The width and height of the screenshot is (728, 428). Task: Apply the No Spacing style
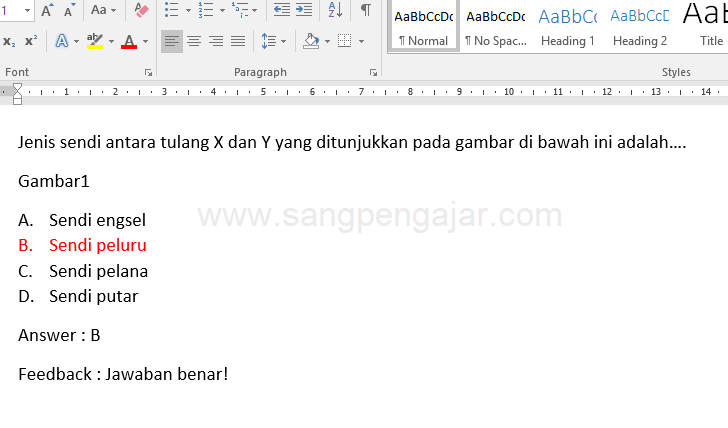(x=495, y=27)
